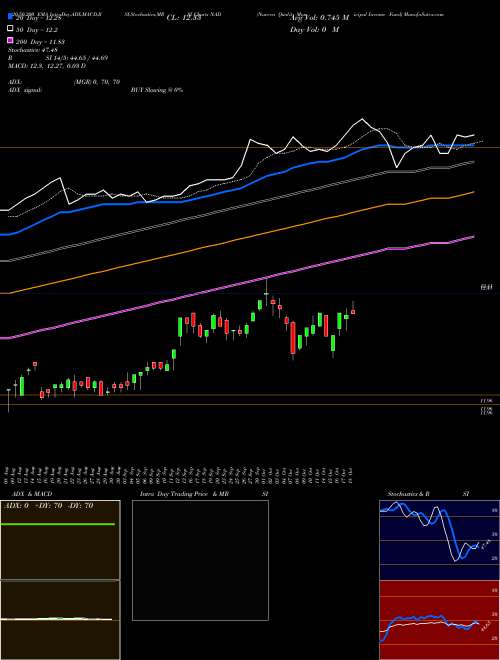Click the tall red candlestick after the peak

pyautogui.click(x=293, y=338)
